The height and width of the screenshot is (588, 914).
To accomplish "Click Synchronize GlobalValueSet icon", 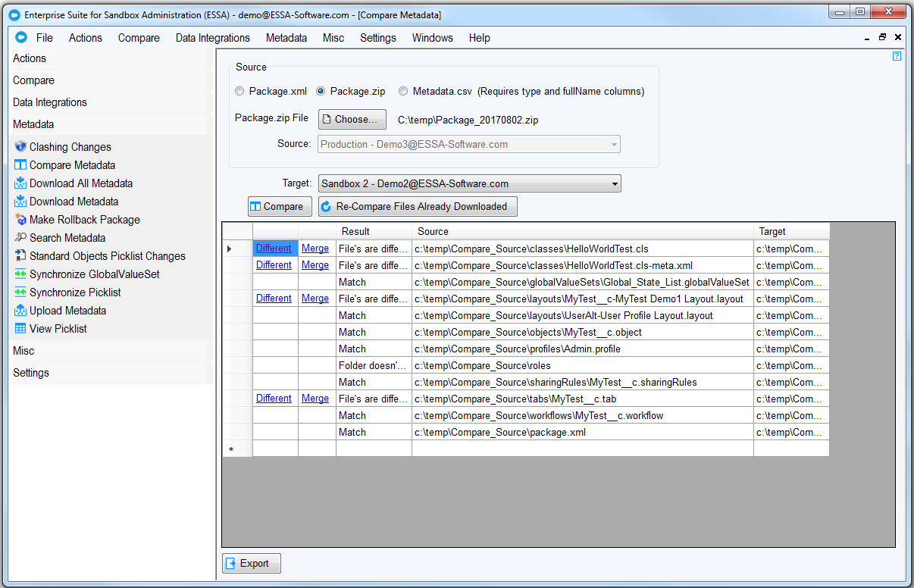I will click(20, 274).
